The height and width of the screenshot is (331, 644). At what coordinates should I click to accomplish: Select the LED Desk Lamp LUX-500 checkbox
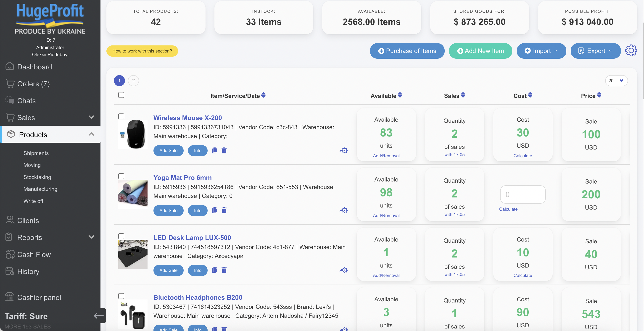121,236
